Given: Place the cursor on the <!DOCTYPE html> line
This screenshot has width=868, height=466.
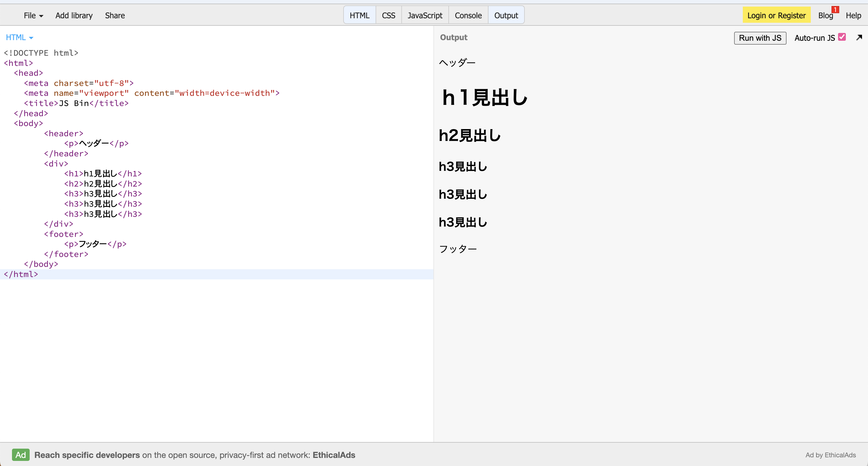Looking at the screenshot, I should (x=41, y=53).
